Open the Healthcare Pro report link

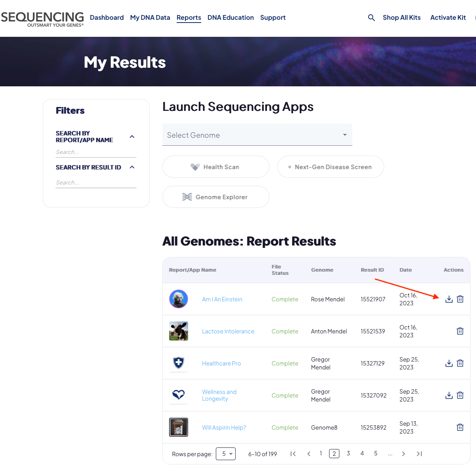[221, 364]
